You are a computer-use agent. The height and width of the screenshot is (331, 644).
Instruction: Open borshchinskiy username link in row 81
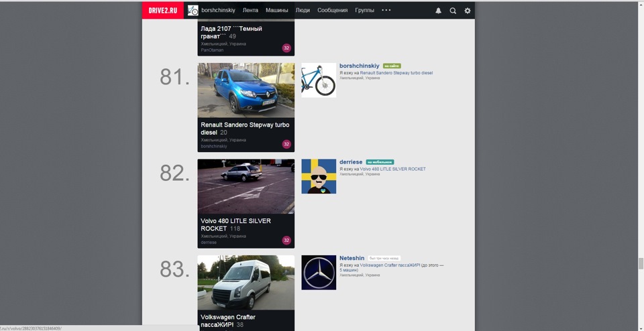point(360,66)
